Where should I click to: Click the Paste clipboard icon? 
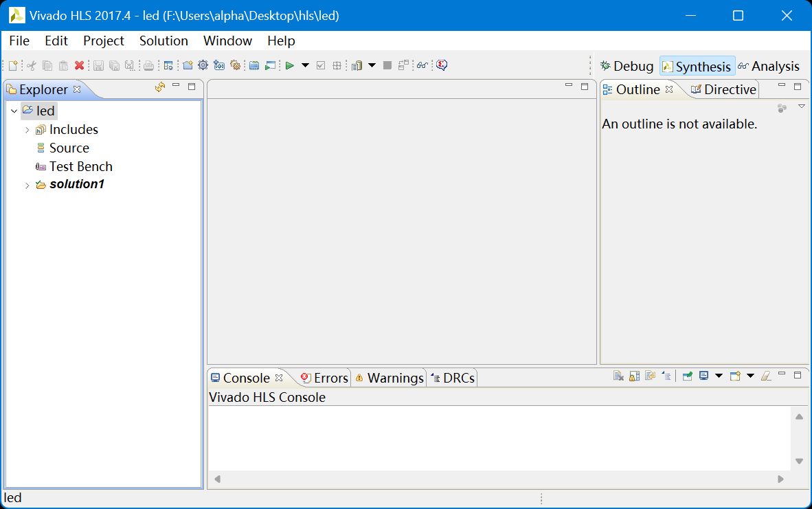[x=63, y=65]
